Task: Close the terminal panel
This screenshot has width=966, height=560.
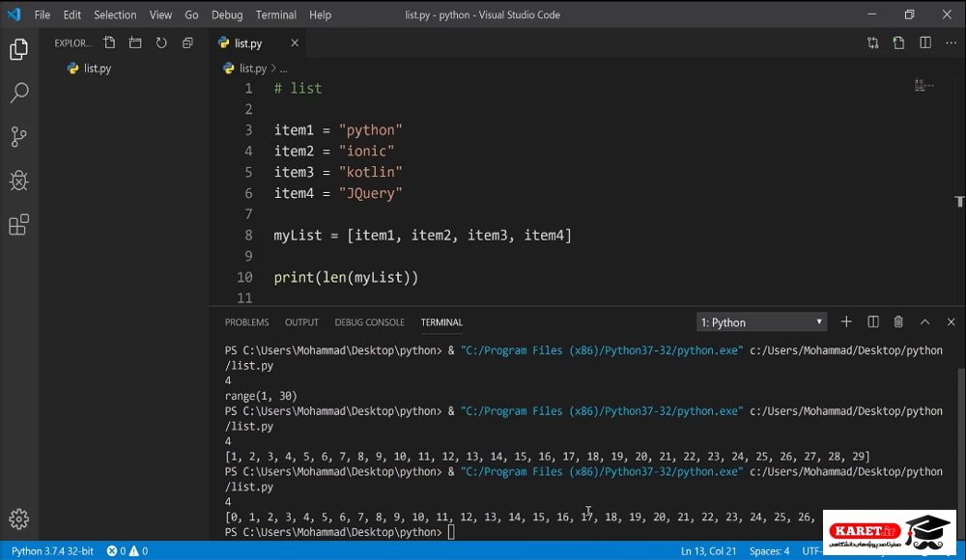Action: 952,322
